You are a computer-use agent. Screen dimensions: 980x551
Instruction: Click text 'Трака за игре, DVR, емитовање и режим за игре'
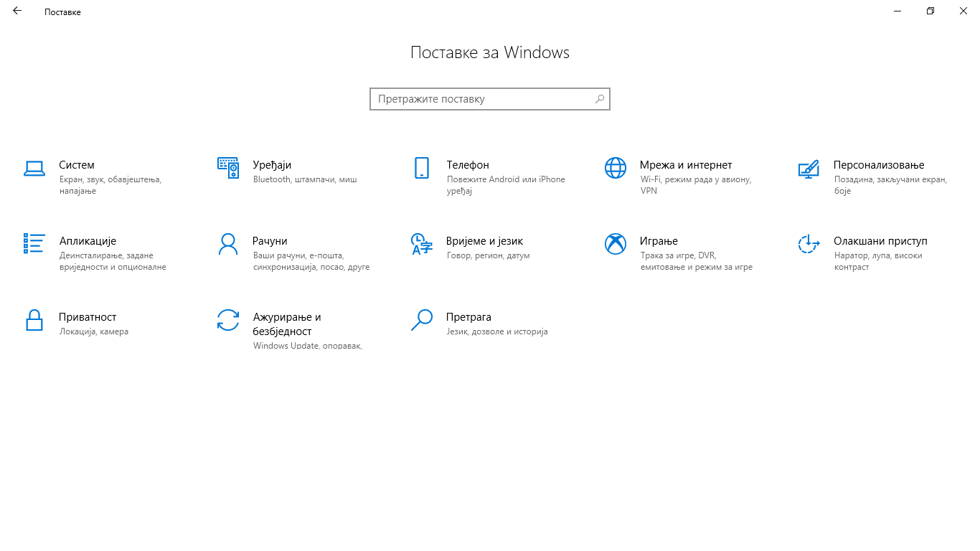(696, 261)
